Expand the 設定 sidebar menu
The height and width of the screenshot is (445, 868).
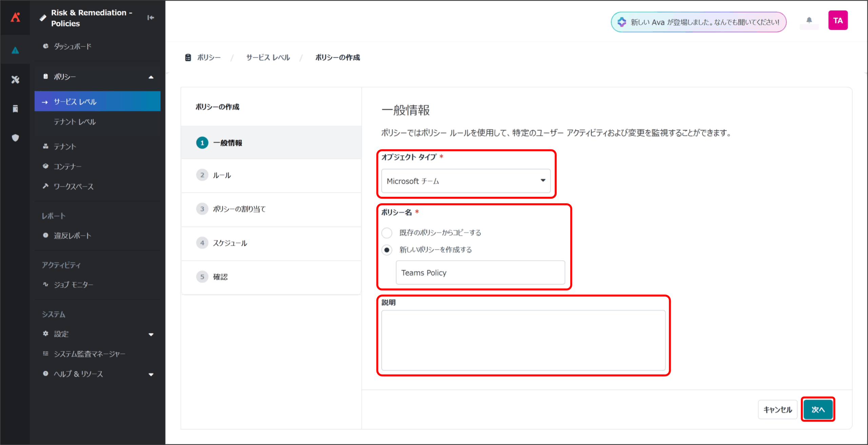point(151,335)
